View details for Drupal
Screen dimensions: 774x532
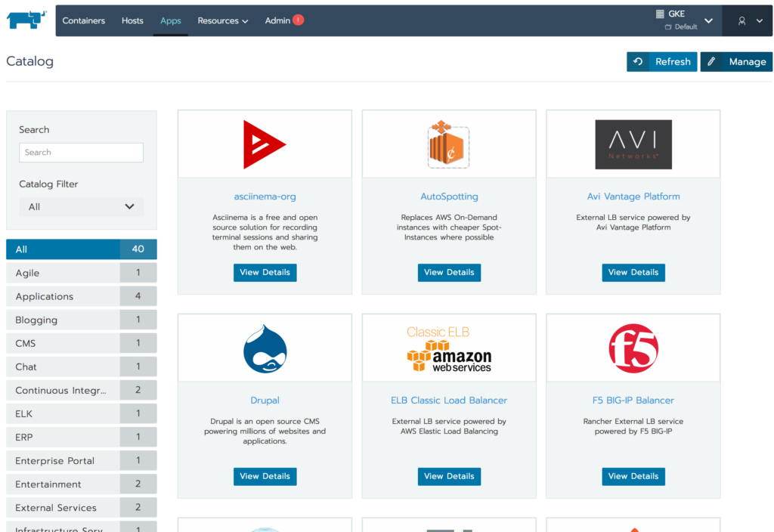(265, 476)
